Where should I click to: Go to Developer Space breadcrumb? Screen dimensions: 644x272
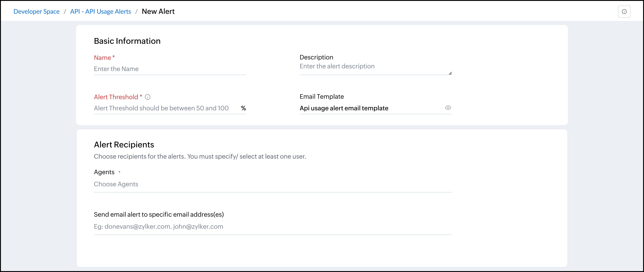(36, 12)
